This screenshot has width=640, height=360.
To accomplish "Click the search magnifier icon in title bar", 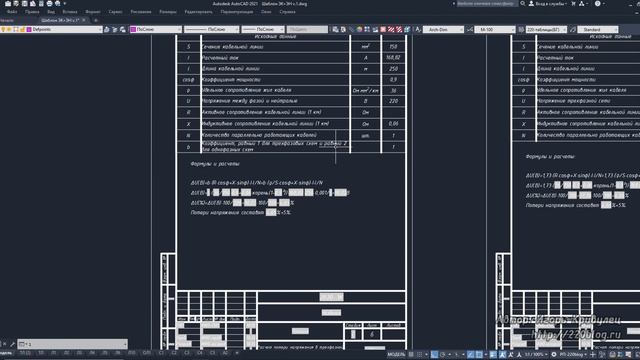I will (x=522, y=4).
